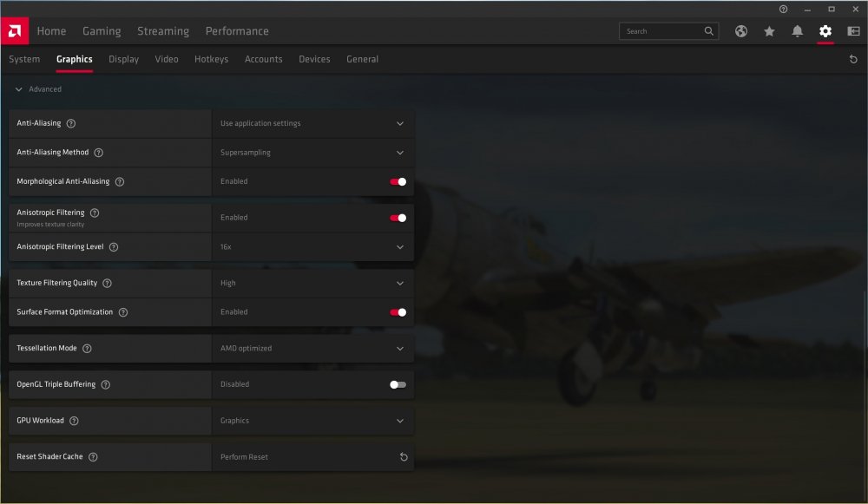The image size is (868, 504).
Task: Open settings via the gear icon
Action: (825, 30)
